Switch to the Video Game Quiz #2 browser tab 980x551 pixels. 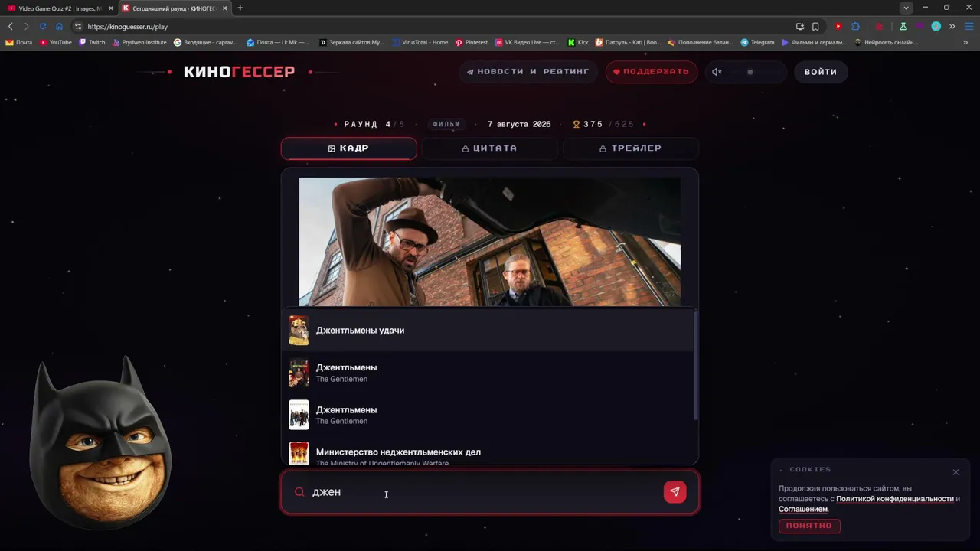click(59, 8)
